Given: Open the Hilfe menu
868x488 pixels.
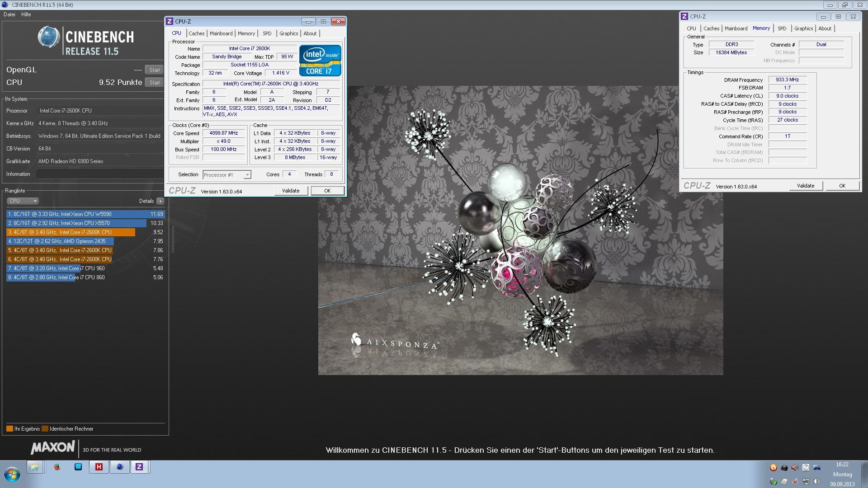Looking at the screenshot, I should point(26,14).
